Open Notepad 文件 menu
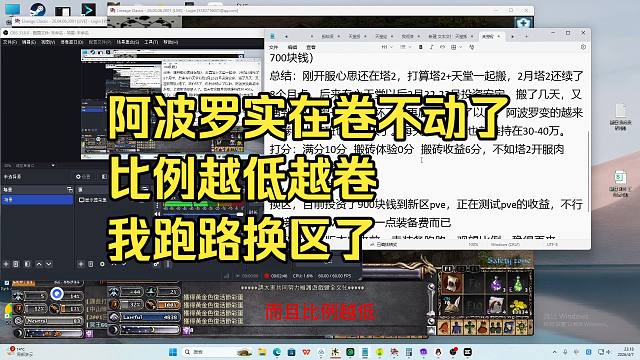Viewport: 640px width, 360px height. point(273,47)
